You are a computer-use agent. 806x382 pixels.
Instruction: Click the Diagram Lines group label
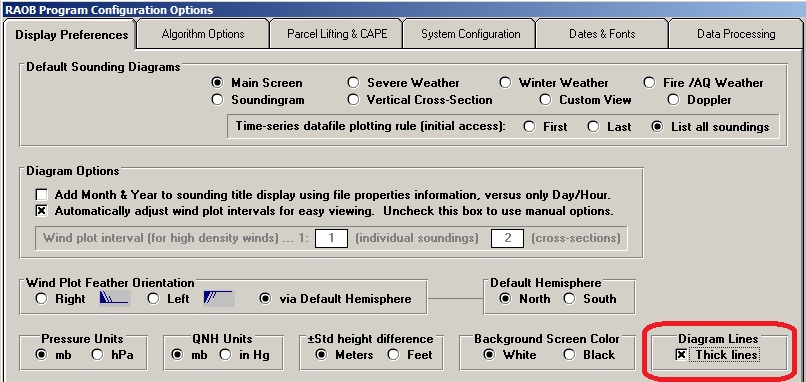point(718,339)
